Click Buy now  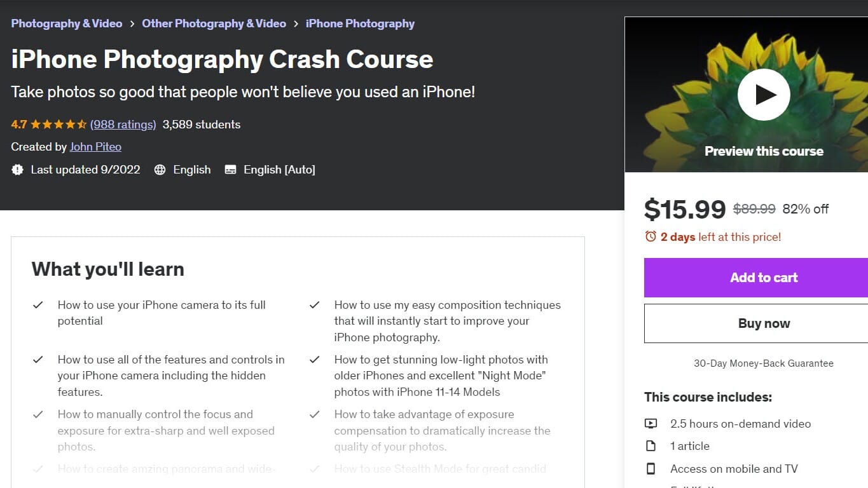[764, 323]
